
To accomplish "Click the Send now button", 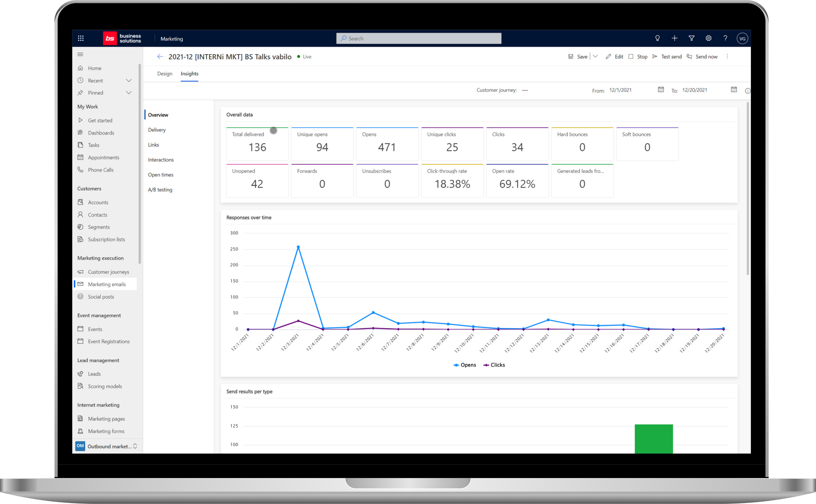I will [702, 57].
